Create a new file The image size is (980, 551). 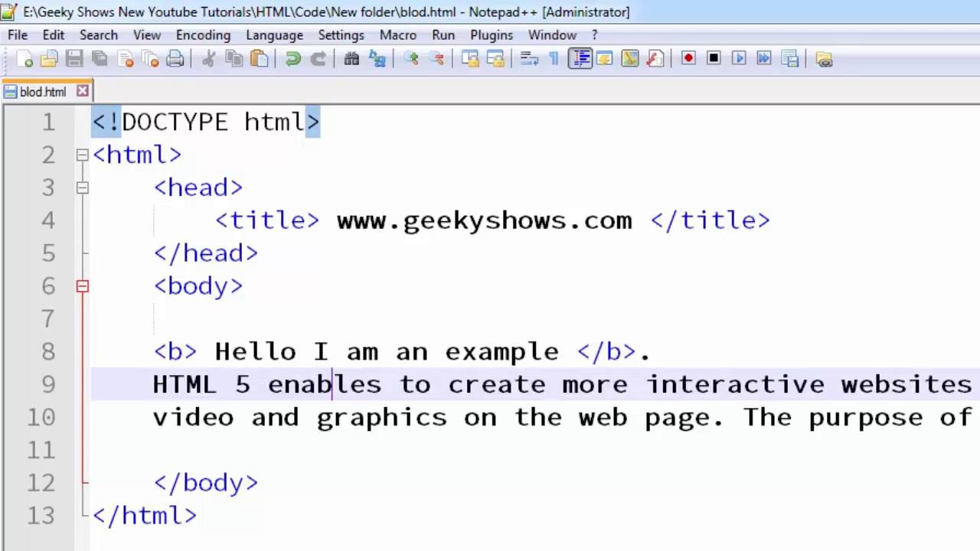(25, 58)
